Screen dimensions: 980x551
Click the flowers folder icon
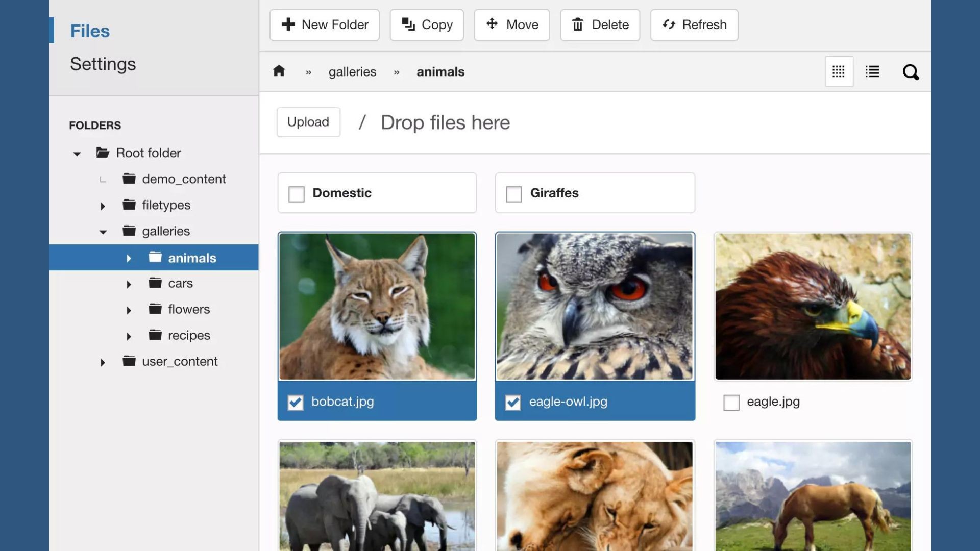pos(155,309)
